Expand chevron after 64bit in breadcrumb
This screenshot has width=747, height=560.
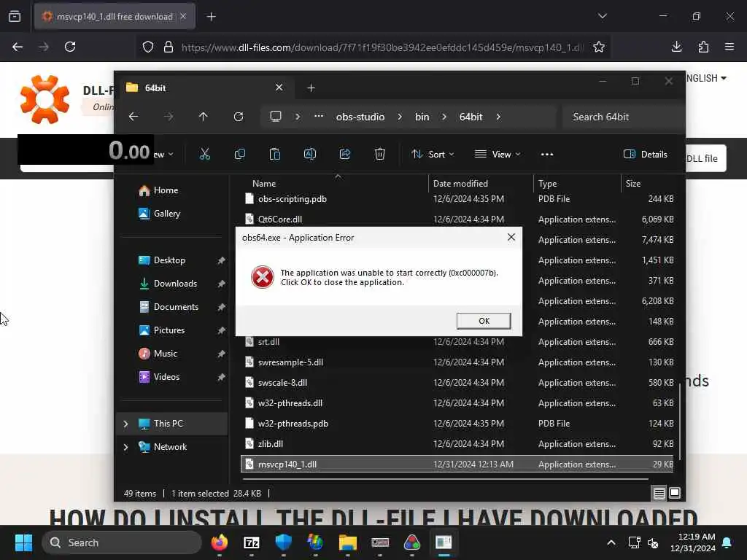[x=498, y=117]
